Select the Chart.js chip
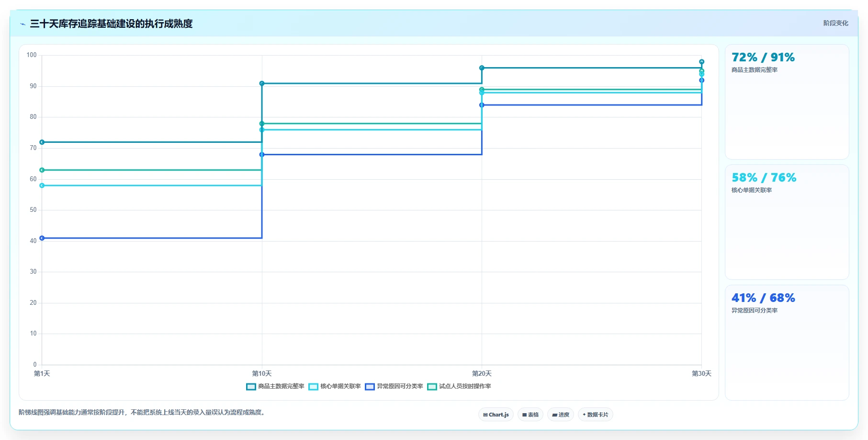The height and width of the screenshot is (440, 868). [496, 415]
